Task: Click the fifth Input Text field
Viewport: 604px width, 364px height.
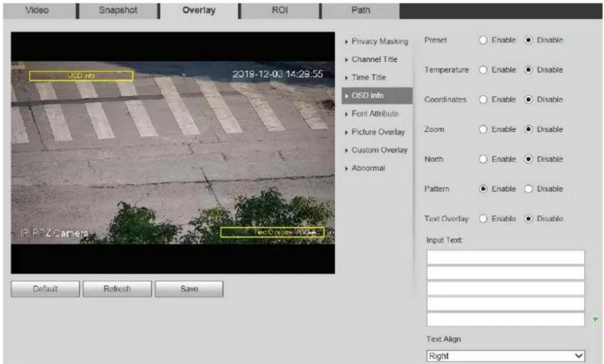Action: [x=505, y=319]
